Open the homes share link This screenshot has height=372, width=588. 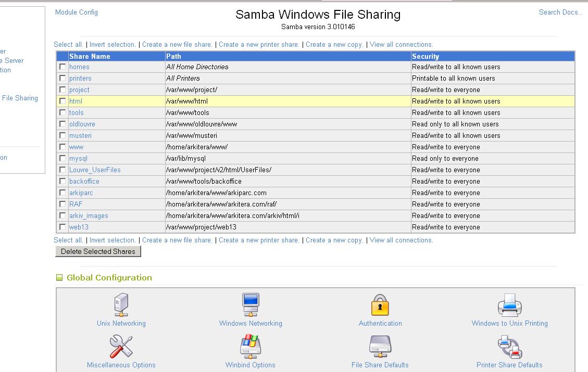point(79,67)
